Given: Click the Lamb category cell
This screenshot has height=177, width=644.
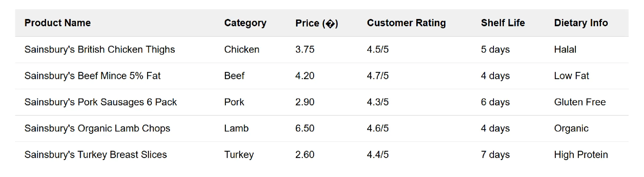Looking at the screenshot, I should pos(236,128).
